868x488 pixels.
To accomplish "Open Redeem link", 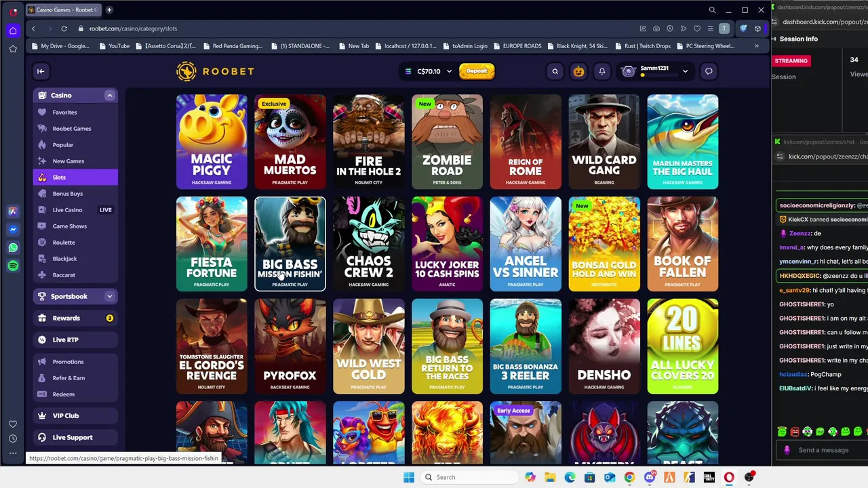I will click(x=75, y=394).
